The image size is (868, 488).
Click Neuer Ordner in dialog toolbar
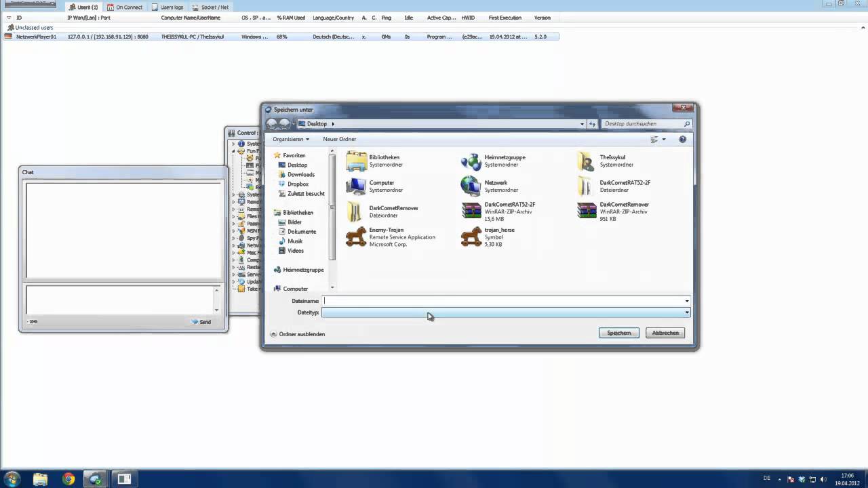pyautogui.click(x=340, y=139)
